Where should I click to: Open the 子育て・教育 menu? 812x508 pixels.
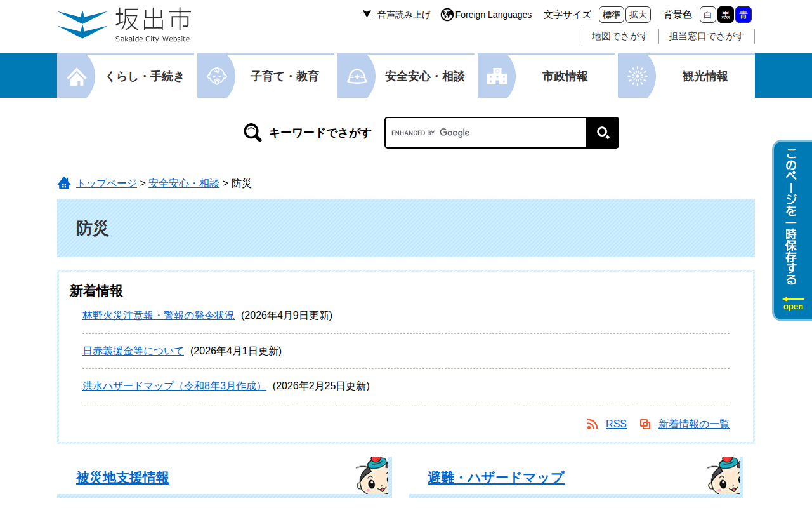tap(266, 76)
